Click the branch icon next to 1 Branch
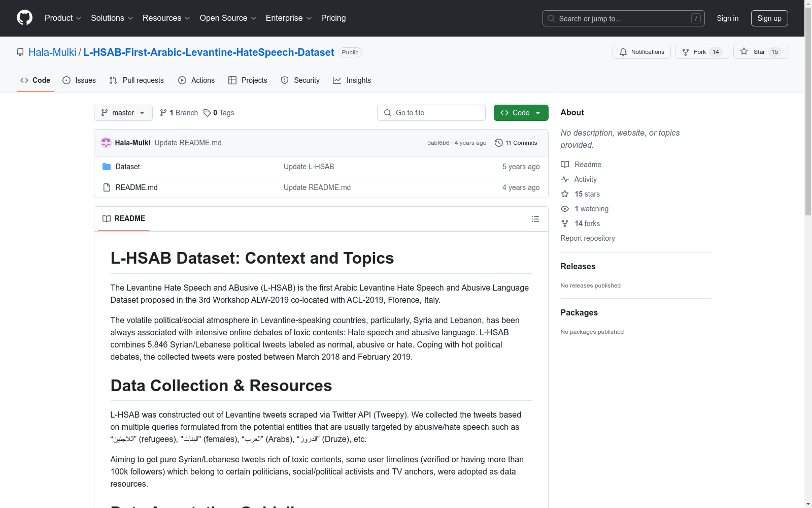 coord(163,113)
